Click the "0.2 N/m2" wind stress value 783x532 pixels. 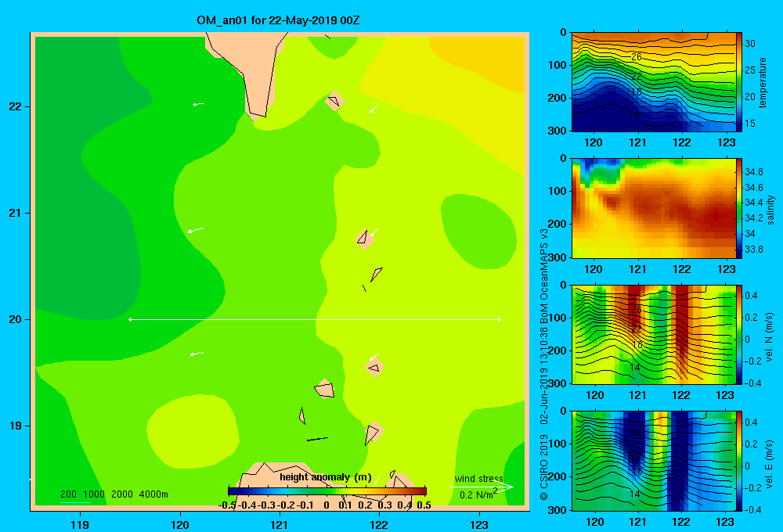click(x=478, y=494)
